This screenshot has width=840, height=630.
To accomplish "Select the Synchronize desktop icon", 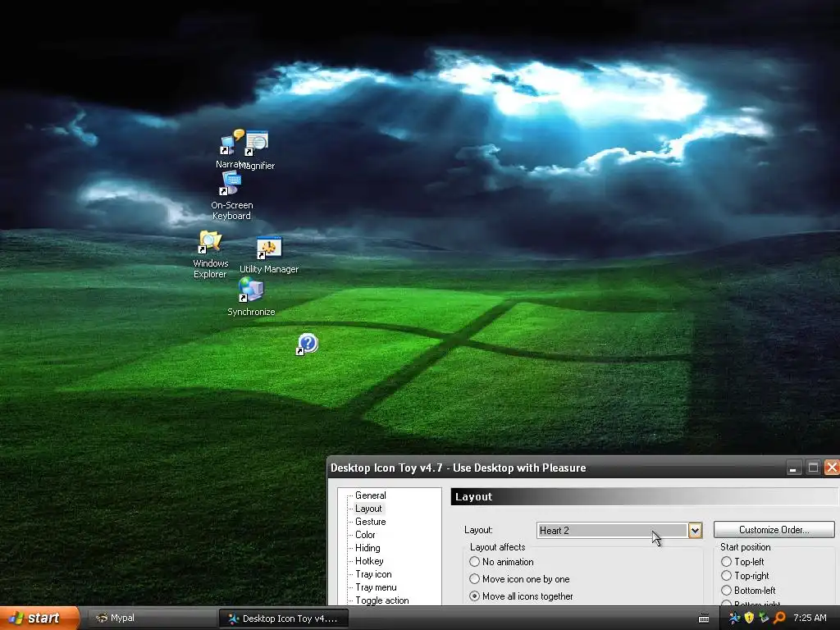I will pos(251,290).
